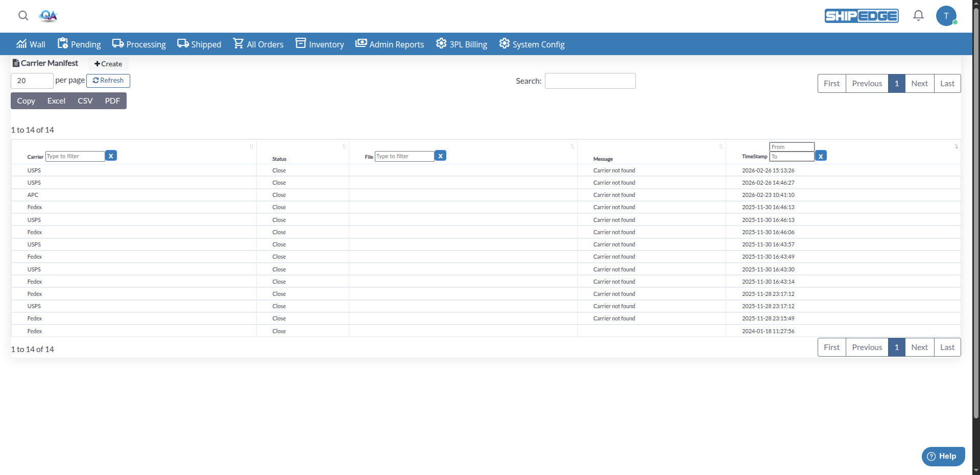Click the Shipped truck icon
Viewport: 980px width, 475px height.
182,43
